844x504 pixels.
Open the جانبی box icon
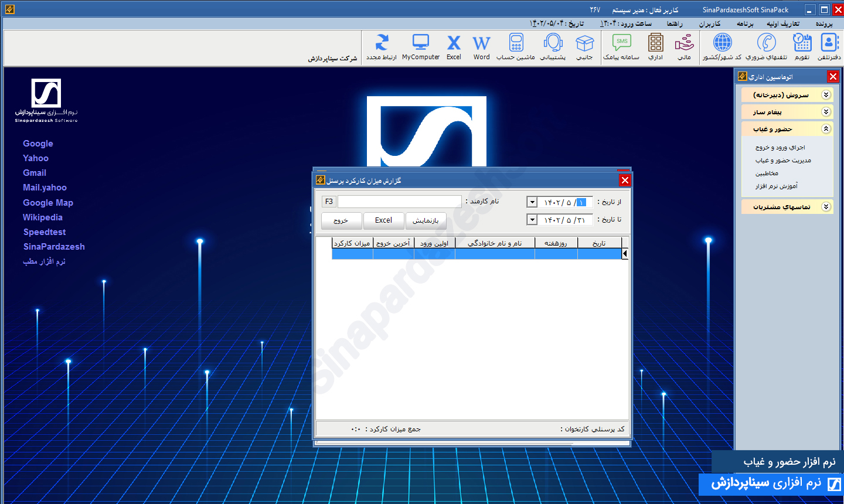coord(584,47)
